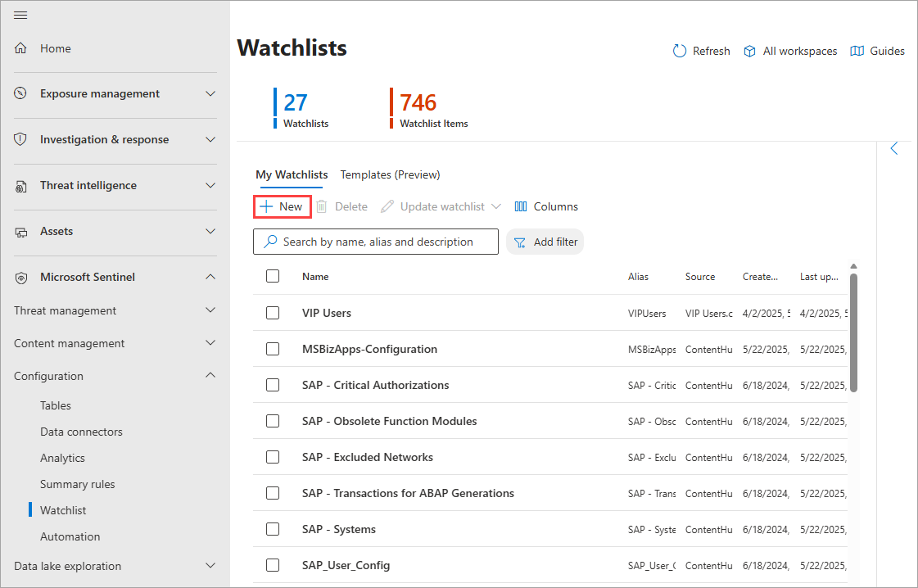Expand the Assets section chevron
The image size is (918, 588).
pyautogui.click(x=210, y=231)
